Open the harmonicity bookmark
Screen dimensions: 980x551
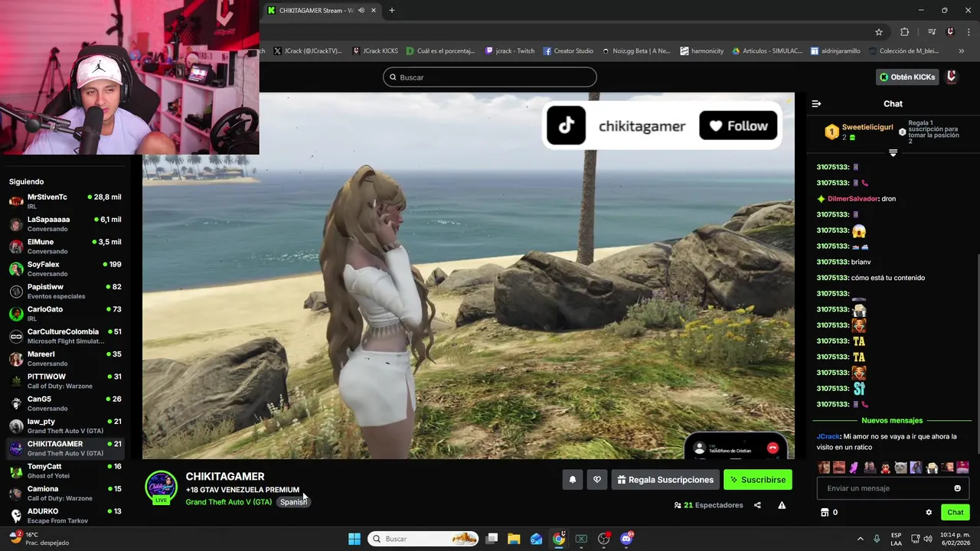[702, 51]
